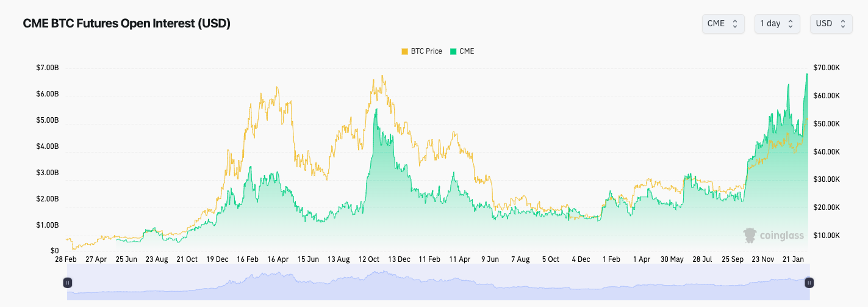This screenshot has height=307, width=868.
Task: Open the 1 day interval dropdown
Action: 777,24
